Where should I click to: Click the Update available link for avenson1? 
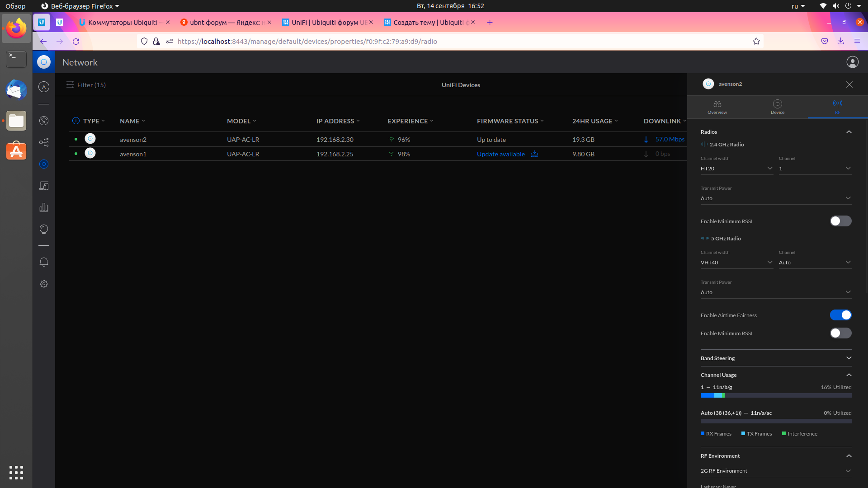click(500, 154)
